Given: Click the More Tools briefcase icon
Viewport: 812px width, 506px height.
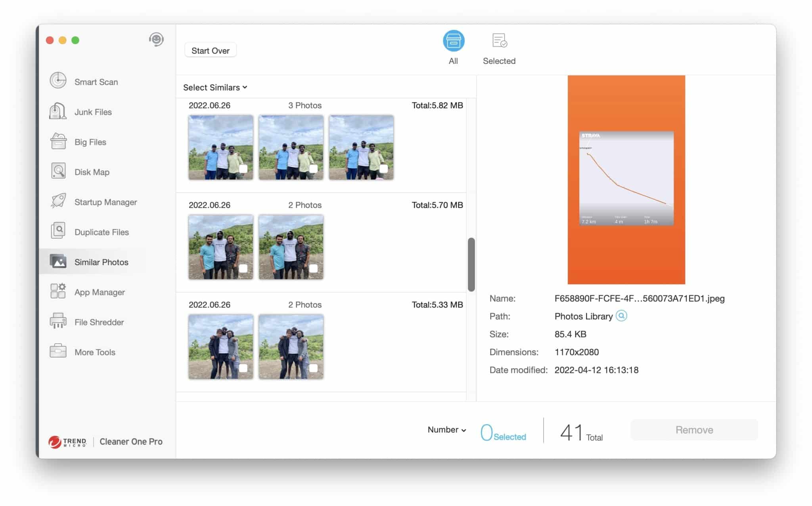Looking at the screenshot, I should (58, 351).
